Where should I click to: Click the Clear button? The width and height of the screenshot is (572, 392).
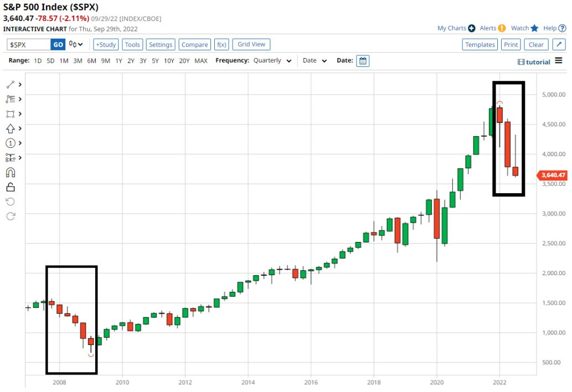point(536,44)
